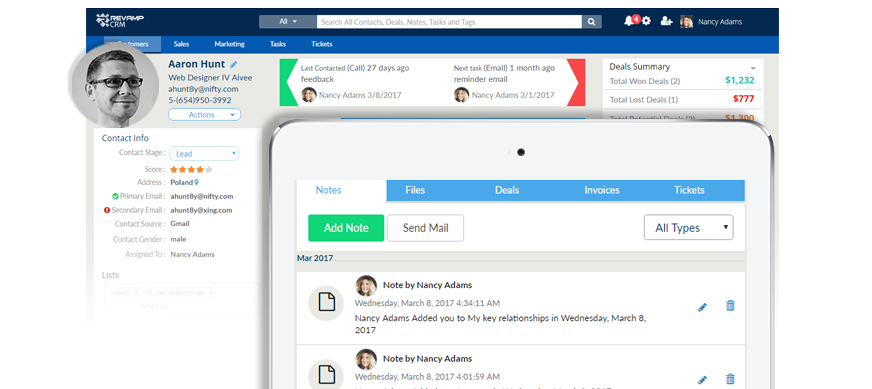Click the notifications bell icon
Screen dimensions: 872x389
pos(629,21)
